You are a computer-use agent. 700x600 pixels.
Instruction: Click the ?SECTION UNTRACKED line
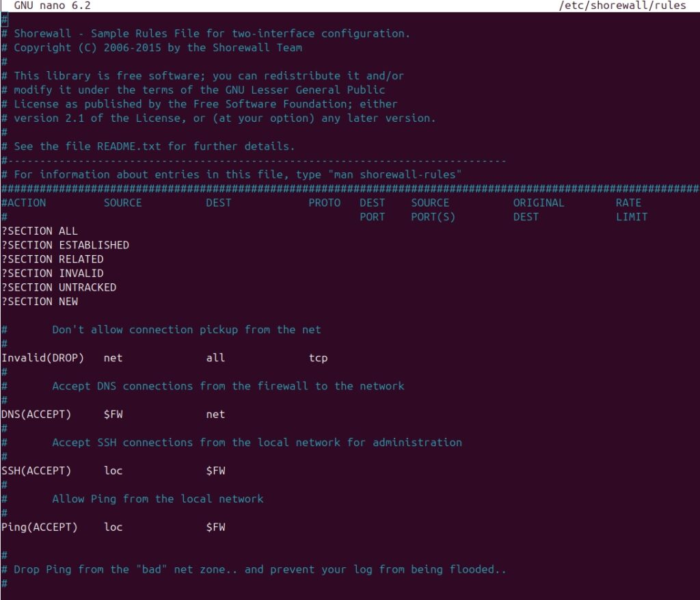coord(59,287)
